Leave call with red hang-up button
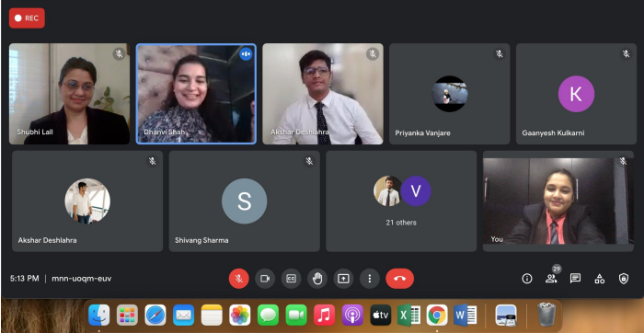 (399, 279)
